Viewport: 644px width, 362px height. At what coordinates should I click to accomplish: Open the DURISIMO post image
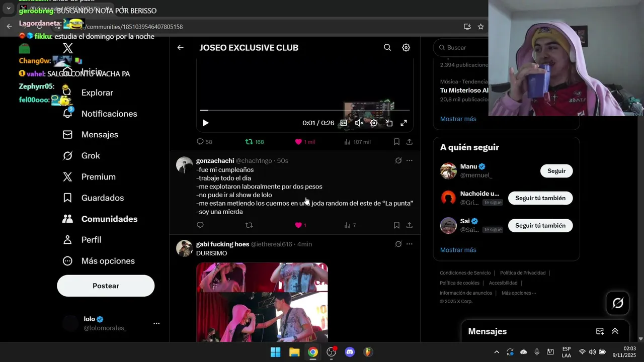pos(262,302)
